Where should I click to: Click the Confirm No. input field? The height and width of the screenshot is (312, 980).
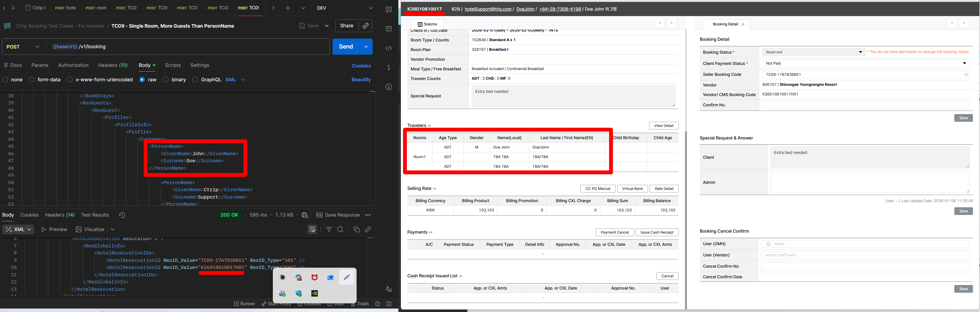(x=865, y=105)
